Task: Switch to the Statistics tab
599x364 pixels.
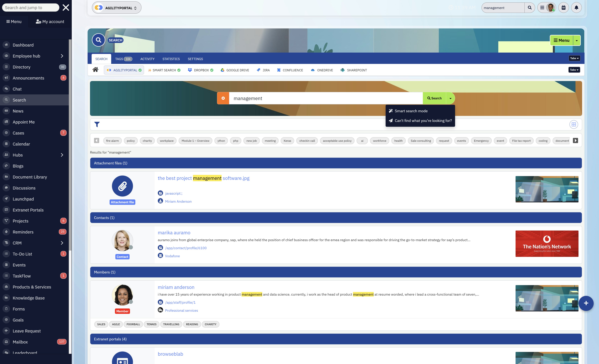Action: coord(171,59)
